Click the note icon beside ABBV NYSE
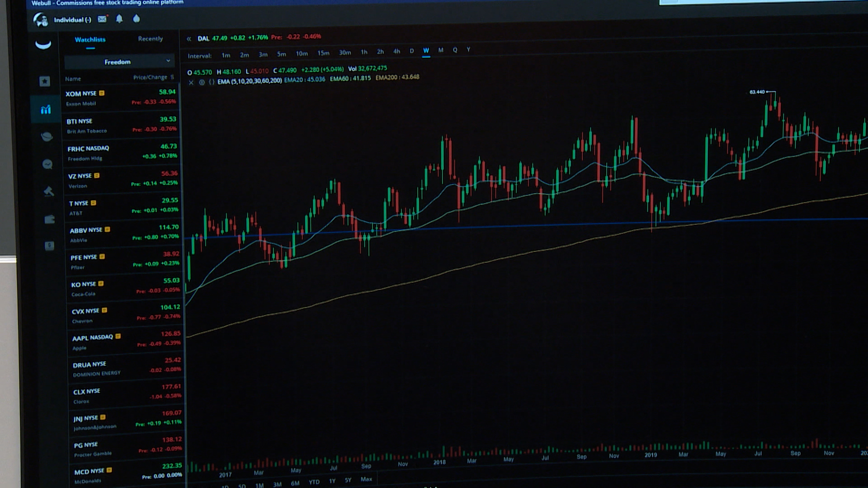Viewport: 868px width, 488px height. coord(107,230)
